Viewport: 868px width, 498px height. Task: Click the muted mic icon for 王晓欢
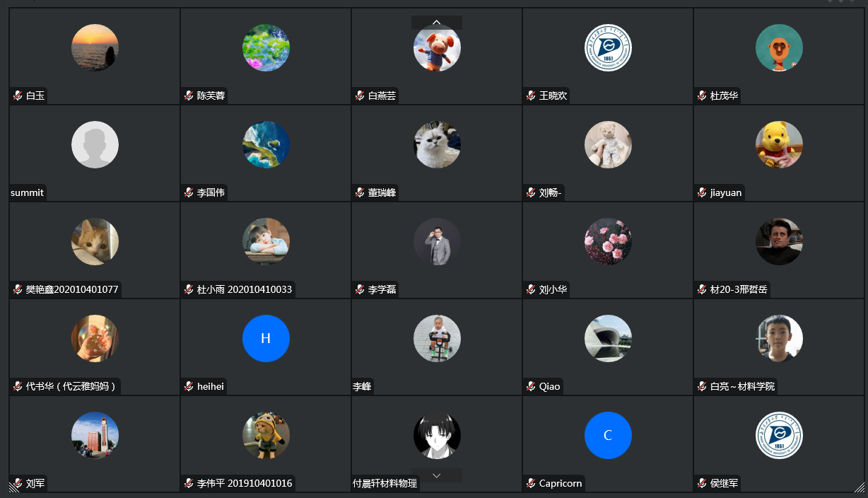[x=531, y=95]
